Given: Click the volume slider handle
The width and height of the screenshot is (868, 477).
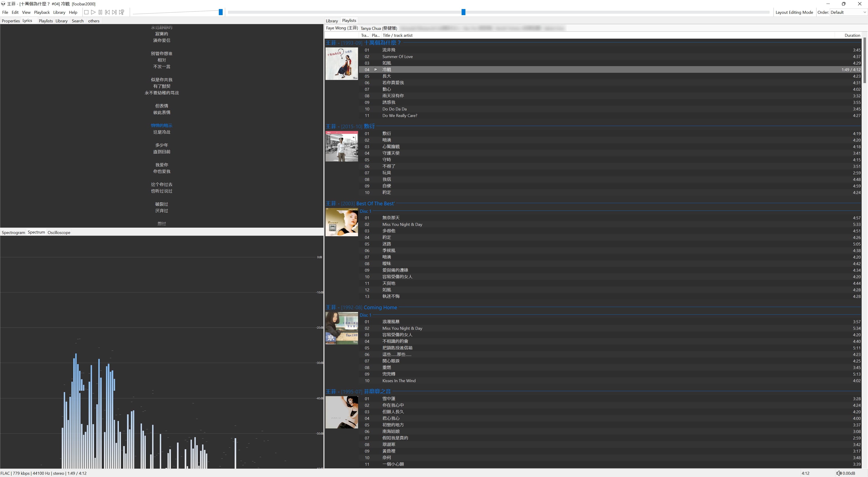Looking at the screenshot, I should coord(221,12).
